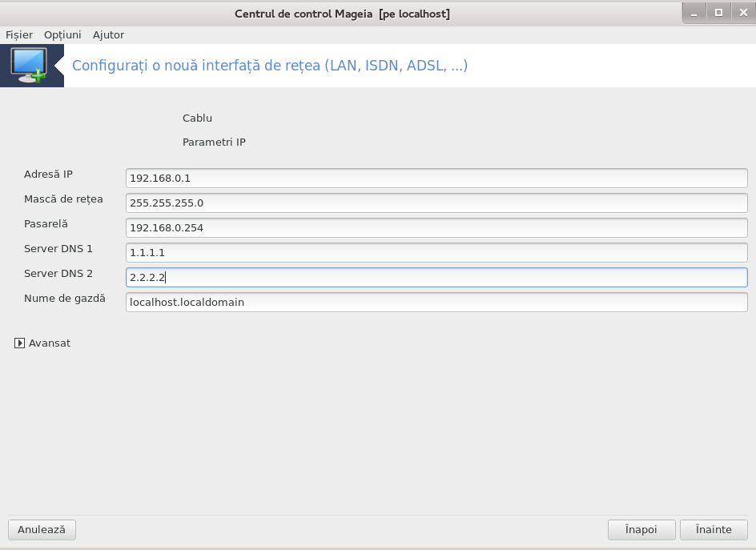
Task: Close the Mageia control center window
Action: tap(743, 13)
